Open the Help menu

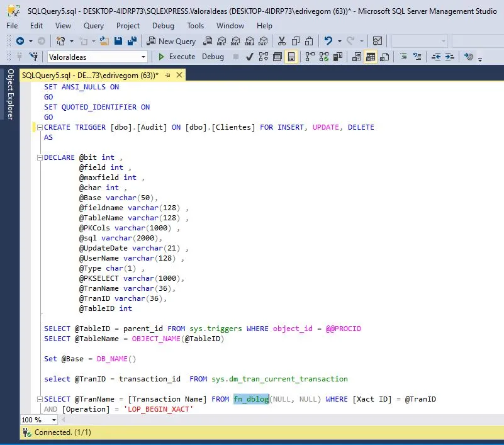[x=264, y=26]
